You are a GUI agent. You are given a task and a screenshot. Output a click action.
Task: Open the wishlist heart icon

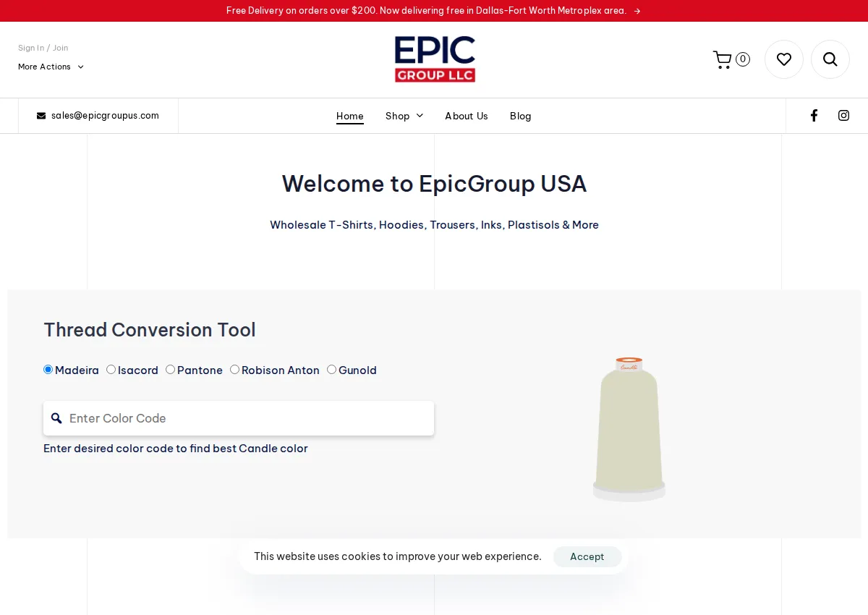(784, 59)
